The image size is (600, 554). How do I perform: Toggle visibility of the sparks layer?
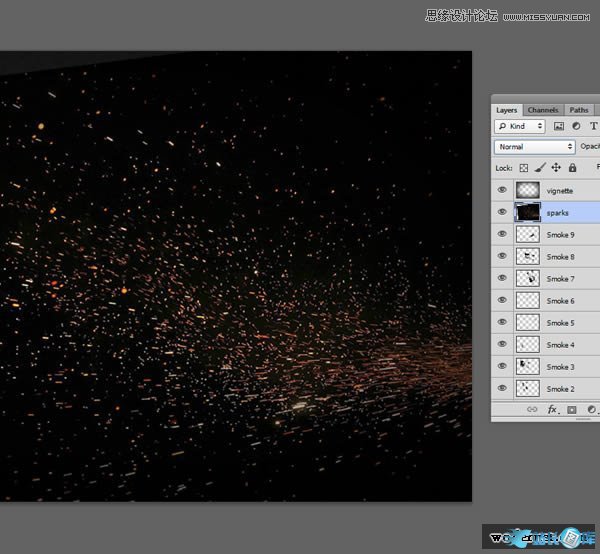click(x=502, y=212)
